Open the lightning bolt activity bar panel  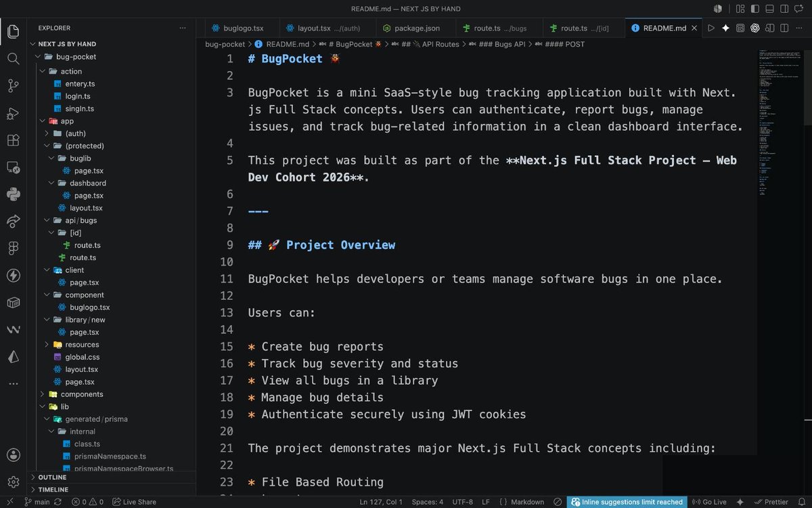tap(13, 276)
